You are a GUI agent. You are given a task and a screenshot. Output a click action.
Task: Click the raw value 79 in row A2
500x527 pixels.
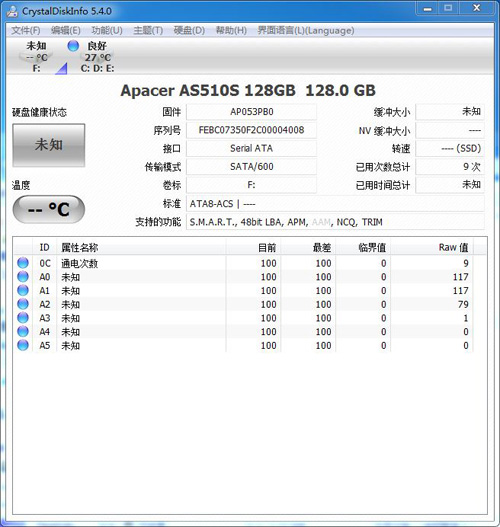tap(463, 305)
